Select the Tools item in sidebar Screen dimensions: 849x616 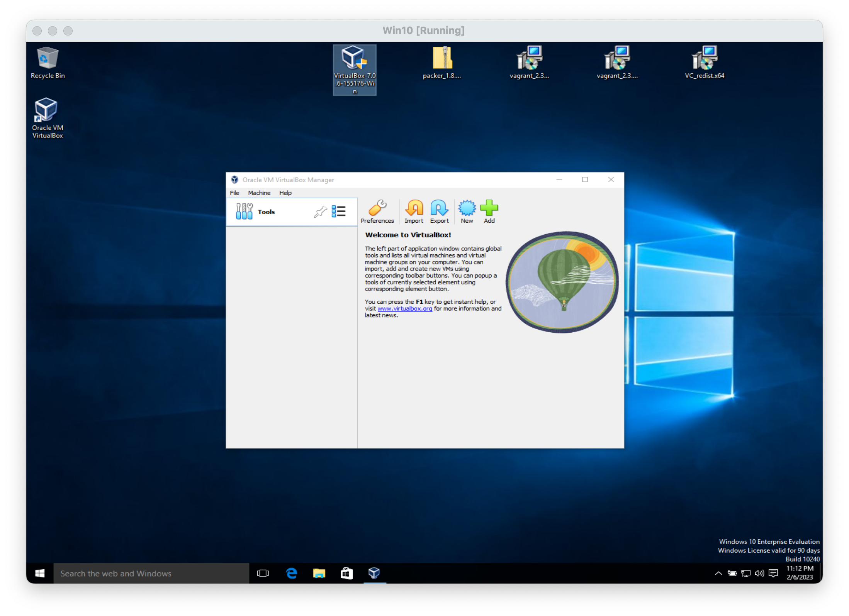tap(266, 212)
